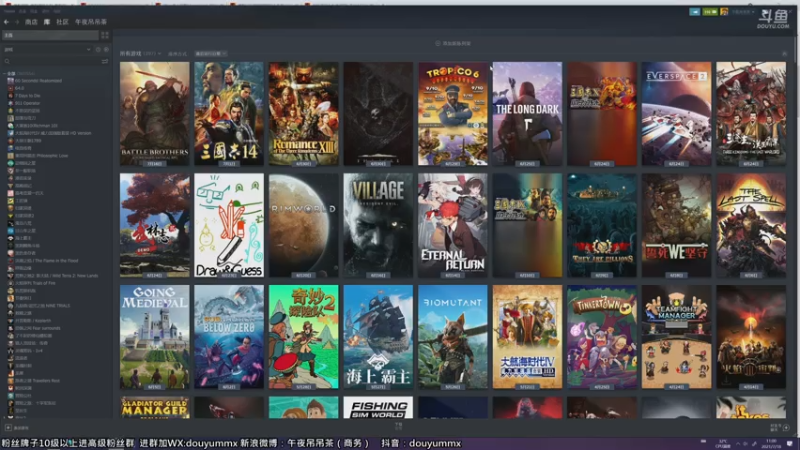This screenshot has height=450, width=800.
Task: Open the friends and chat icon
Action: coord(786,428)
